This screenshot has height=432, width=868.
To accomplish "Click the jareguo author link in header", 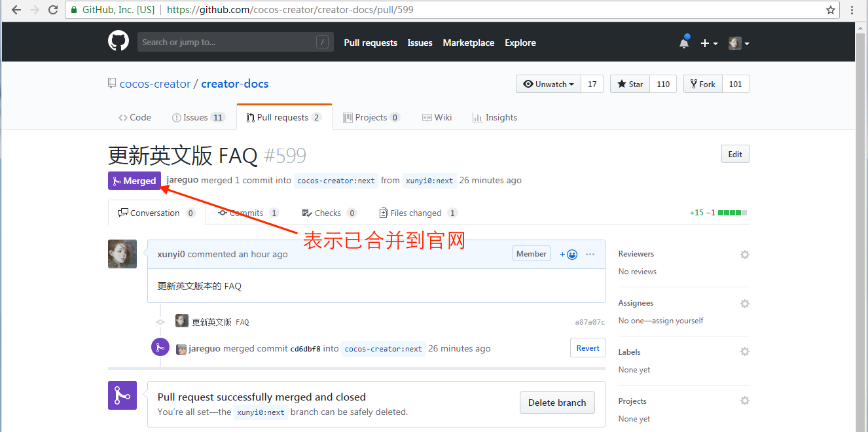I will [183, 180].
